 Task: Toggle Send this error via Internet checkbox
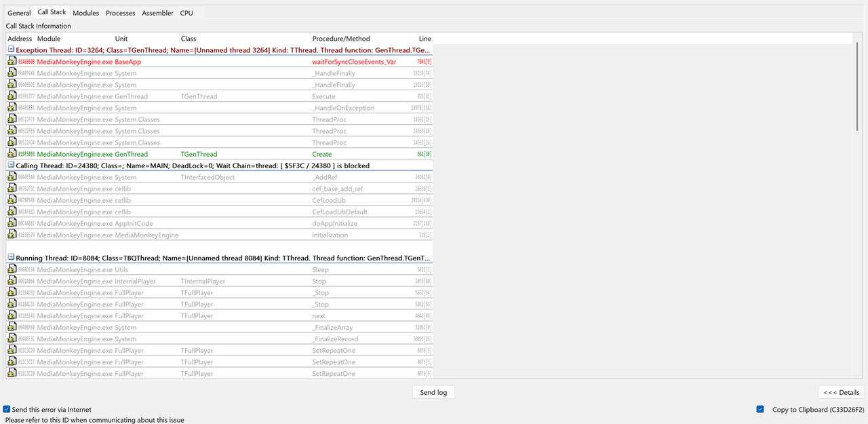tap(6, 410)
